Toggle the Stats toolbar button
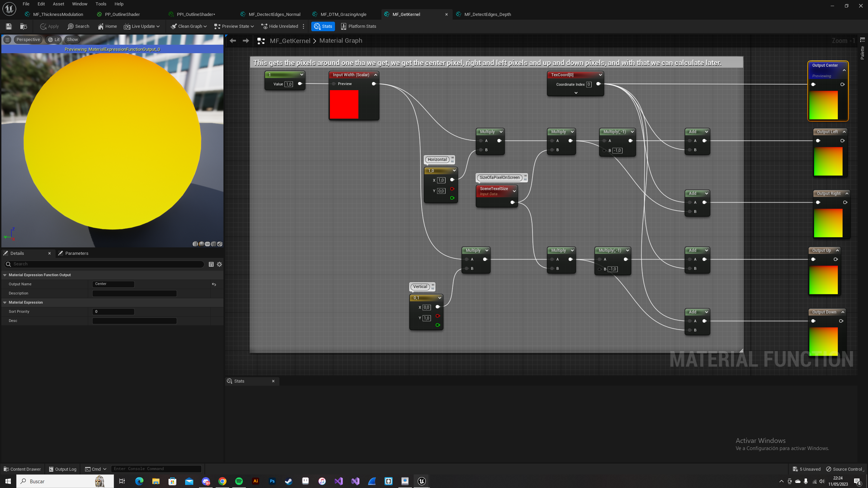The height and width of the screenshot is (488, 868). 323,26
